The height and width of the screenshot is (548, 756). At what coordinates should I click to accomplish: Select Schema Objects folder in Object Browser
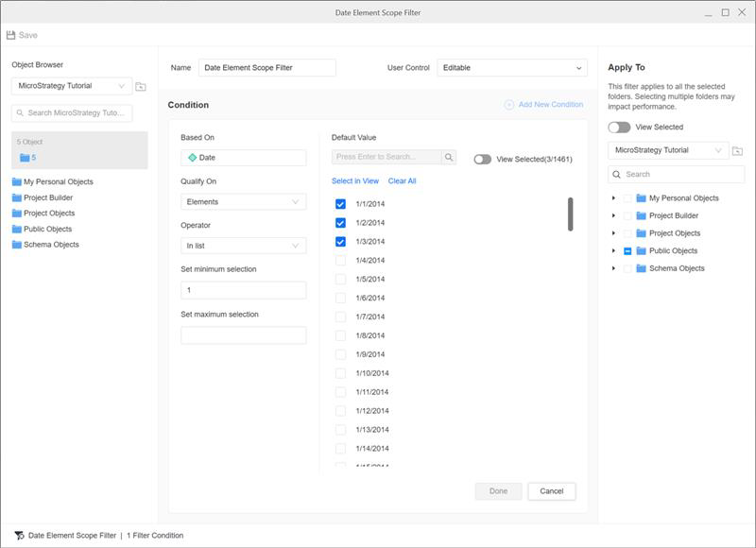pyautogui.click(x=51, y=245)
